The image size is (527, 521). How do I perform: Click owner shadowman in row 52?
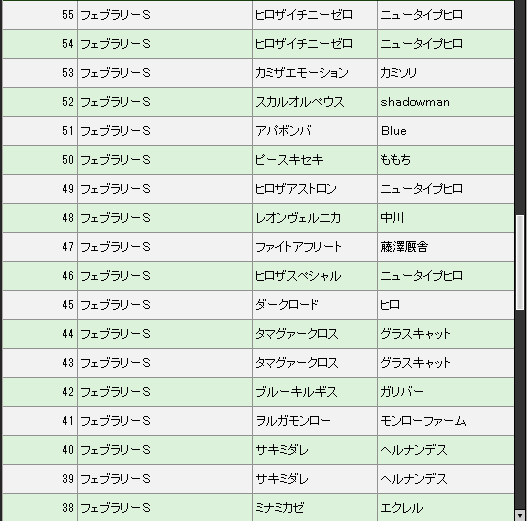(x=415, y=102)
